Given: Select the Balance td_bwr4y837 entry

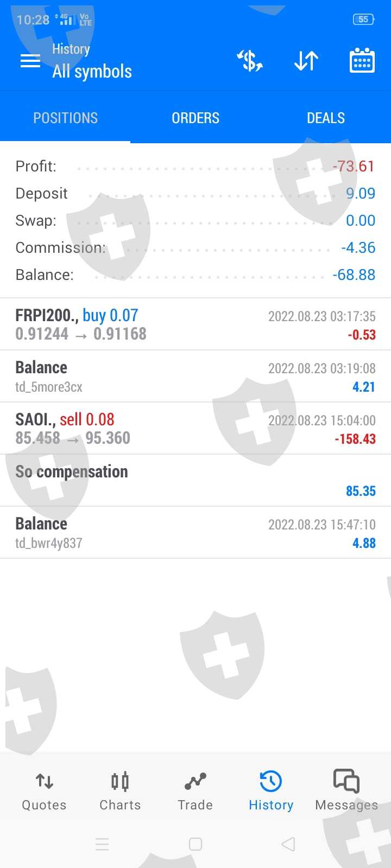Looking at the screenshot, I should (x=195, y=533).
